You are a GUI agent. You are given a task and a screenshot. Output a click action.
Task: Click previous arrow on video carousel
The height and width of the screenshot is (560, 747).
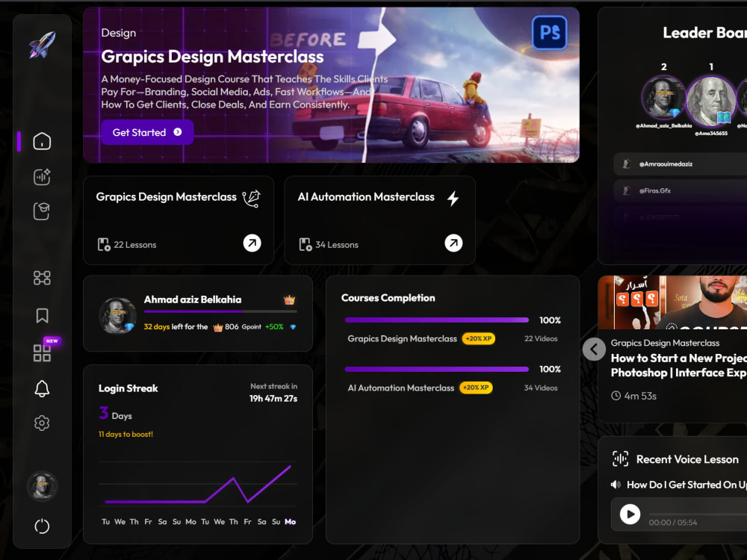[x=594, y=349]
